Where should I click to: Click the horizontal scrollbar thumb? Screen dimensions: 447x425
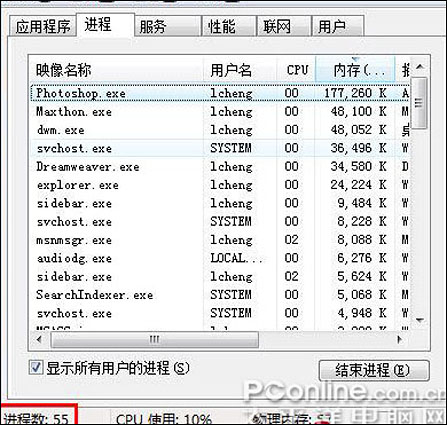pyautogui.click(x=154, y=340)
